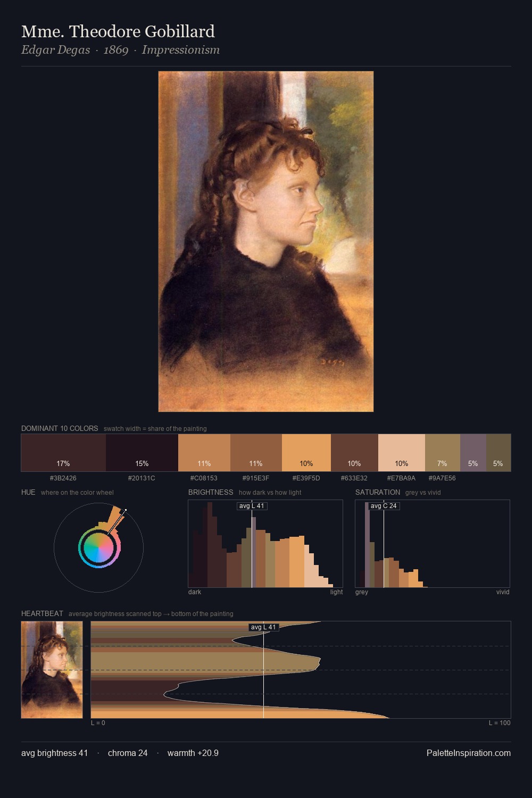Open the PaletteInspiration.com link
The image size is (532, 798).
469,753
